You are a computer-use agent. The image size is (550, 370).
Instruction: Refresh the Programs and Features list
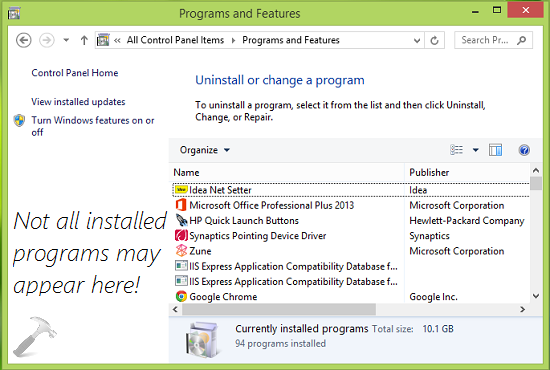coord(434,41)
